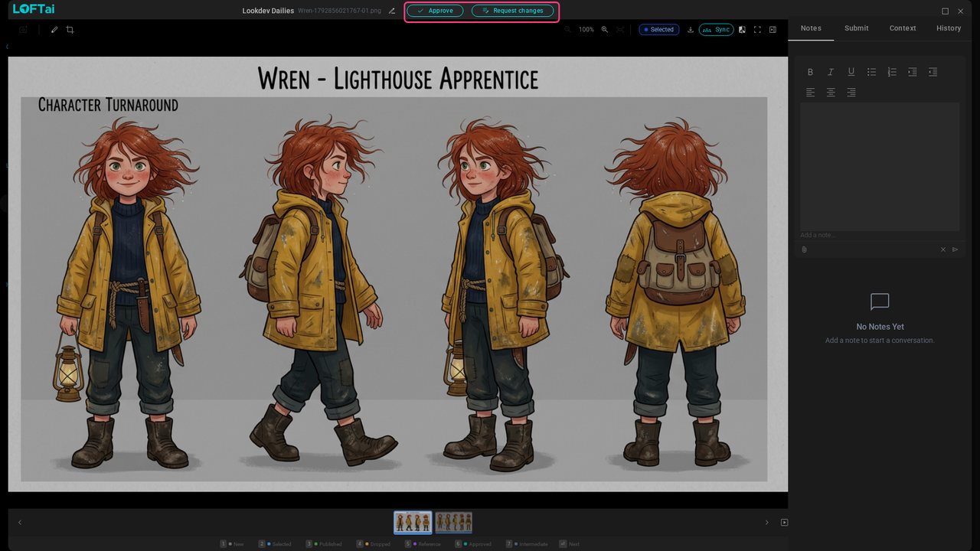The width and height of the screenshot is (980, 551).
Task: Go to the next thumbnail
Action: click(766, 523)
